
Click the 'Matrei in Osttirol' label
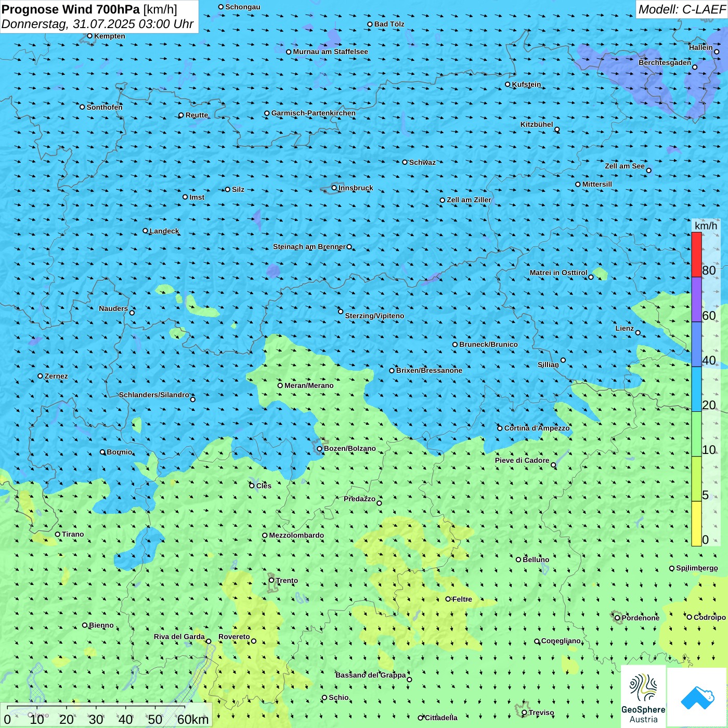point(558,272)
